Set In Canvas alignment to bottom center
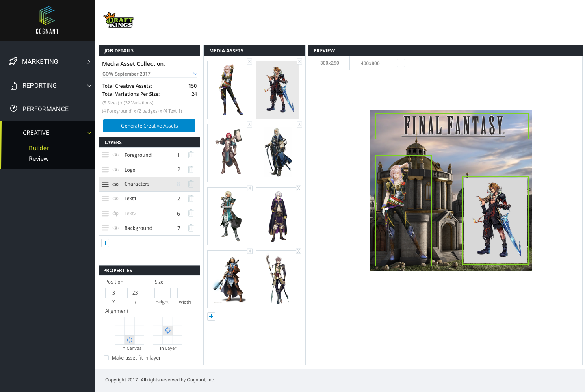The width and height of the screenshot is (585, 392). coord(130,340)
